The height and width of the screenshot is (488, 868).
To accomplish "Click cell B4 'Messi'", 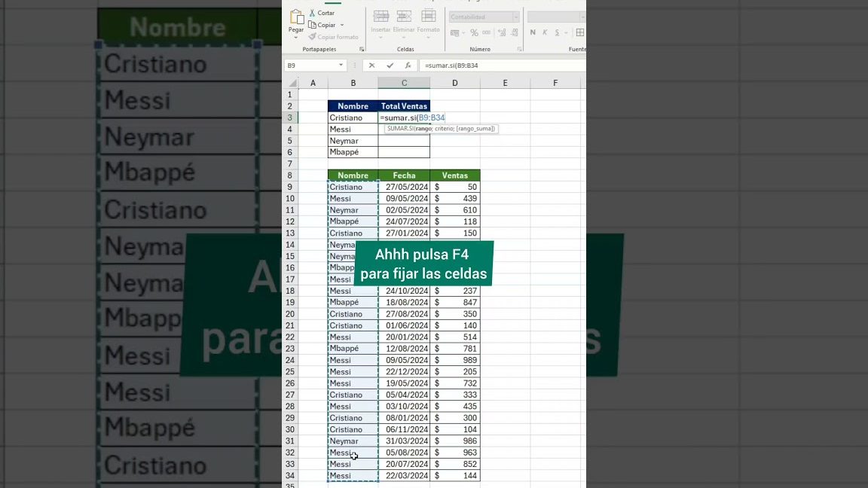I will coord(353,130).
